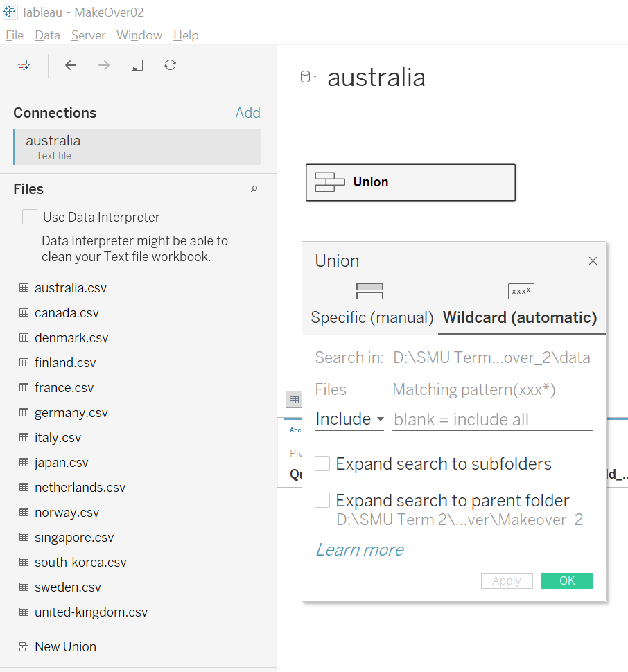This screenshot has width=628, height=672.
Task: Click the Union table icon on canvas
Action: pos(329,182)
